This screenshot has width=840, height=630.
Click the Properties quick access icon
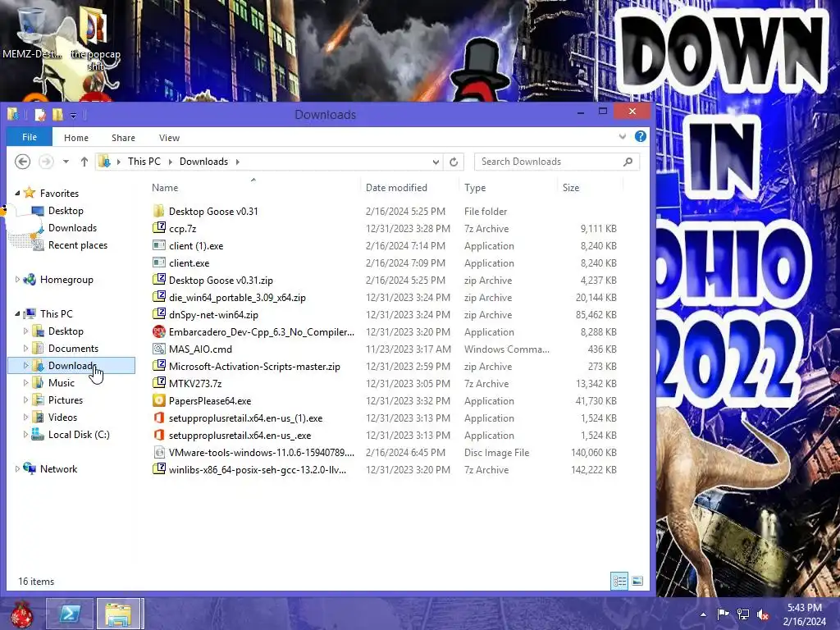[x=39, y=115]
